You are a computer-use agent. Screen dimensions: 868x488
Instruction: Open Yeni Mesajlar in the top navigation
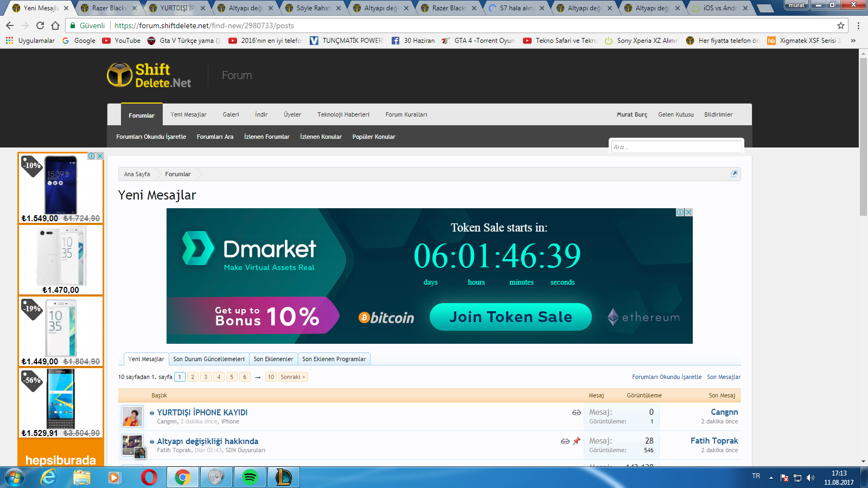[188, 114]
